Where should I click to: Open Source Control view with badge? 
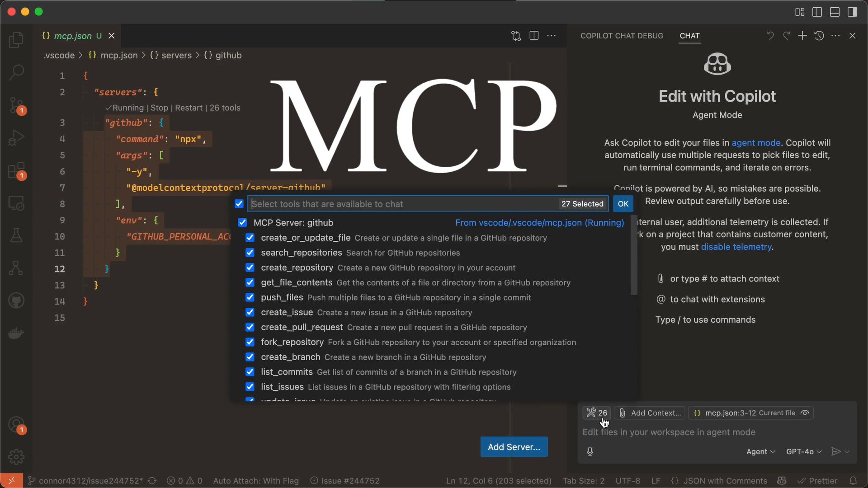[16, 105]
